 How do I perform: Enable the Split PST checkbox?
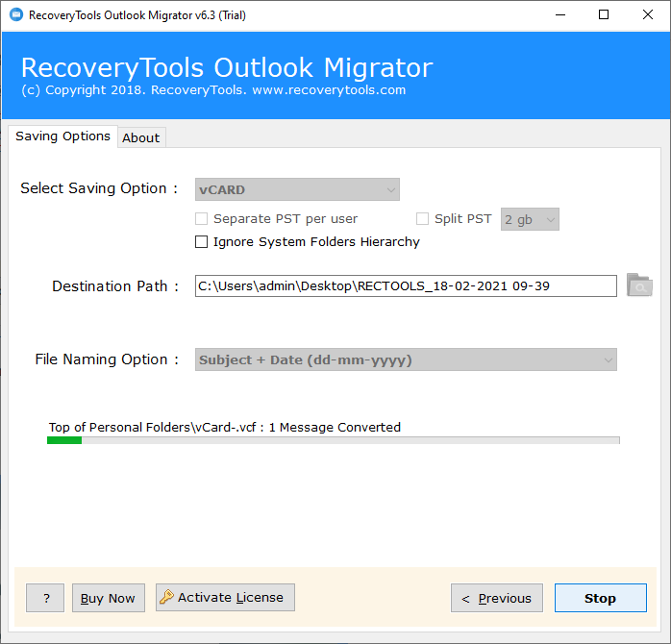pos(422,218)
